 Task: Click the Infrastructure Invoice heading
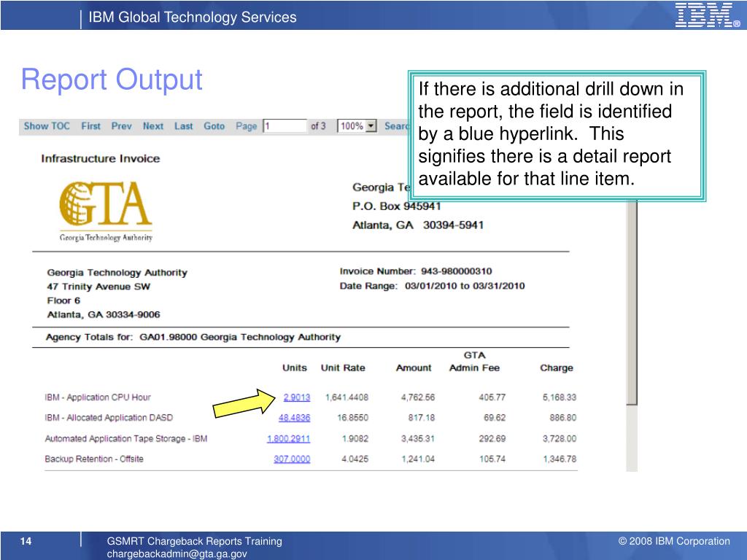click(x=101, y=158)
